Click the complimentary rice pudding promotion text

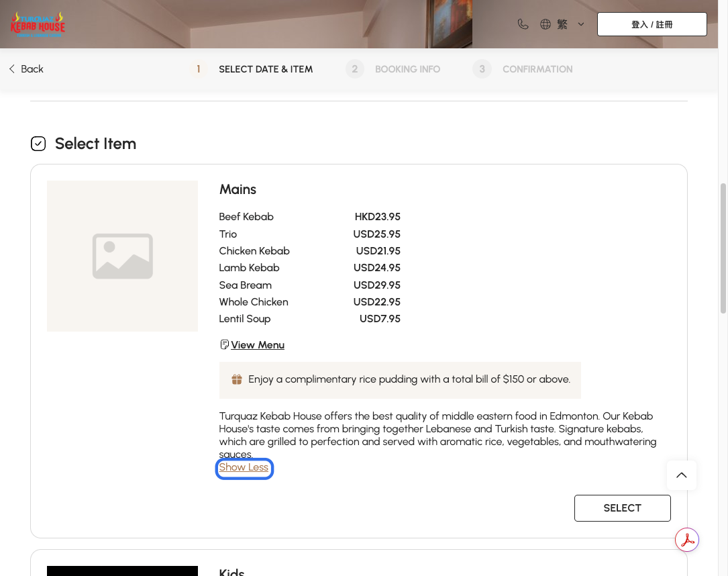pos(409,379)
